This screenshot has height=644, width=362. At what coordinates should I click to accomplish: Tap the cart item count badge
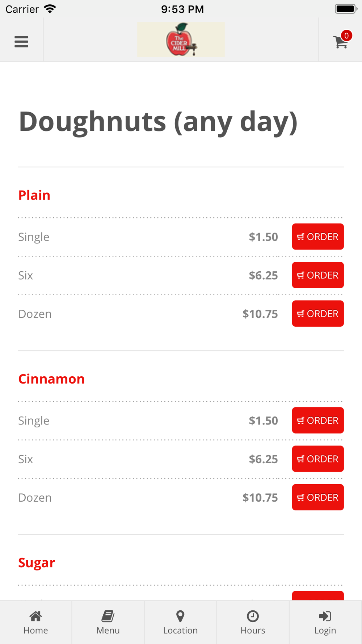click(346, 35)
